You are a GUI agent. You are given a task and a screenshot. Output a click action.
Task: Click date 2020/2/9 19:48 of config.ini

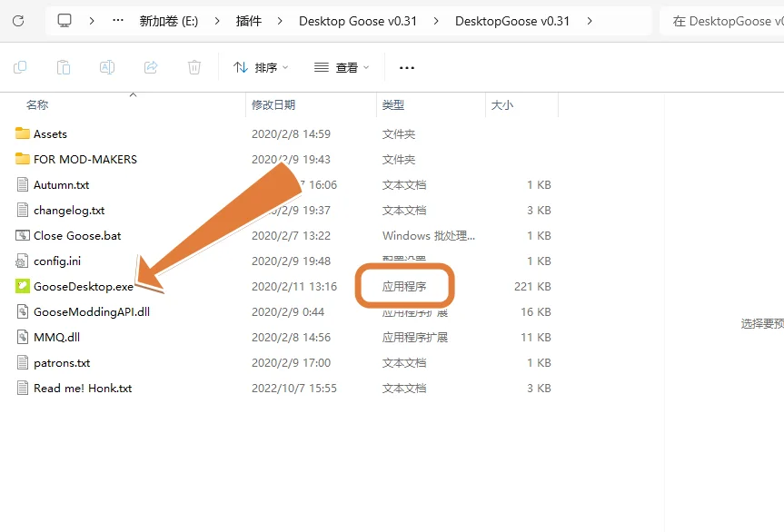click(291, 261)
